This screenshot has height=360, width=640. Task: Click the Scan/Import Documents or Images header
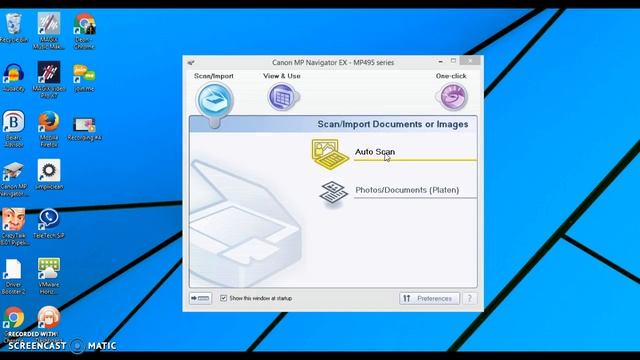click(393, 124)
